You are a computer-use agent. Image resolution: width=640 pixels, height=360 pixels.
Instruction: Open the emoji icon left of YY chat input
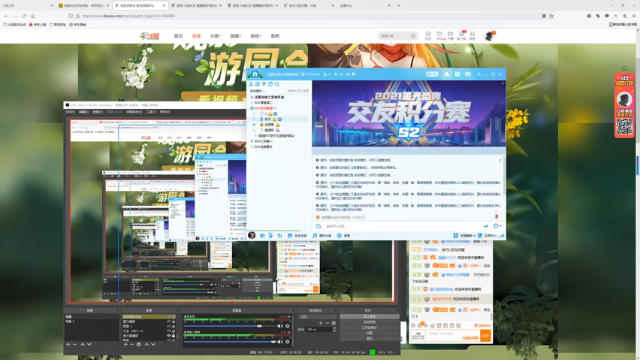[318, 226]
